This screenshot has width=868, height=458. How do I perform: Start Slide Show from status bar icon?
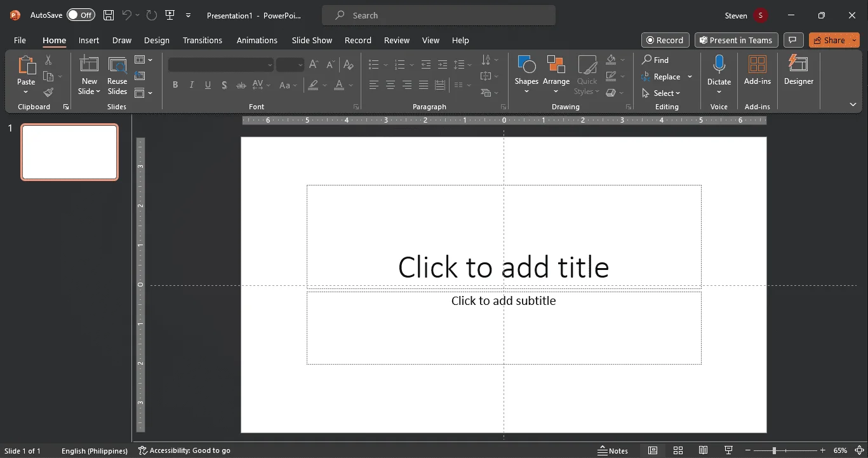click(729, 450)
